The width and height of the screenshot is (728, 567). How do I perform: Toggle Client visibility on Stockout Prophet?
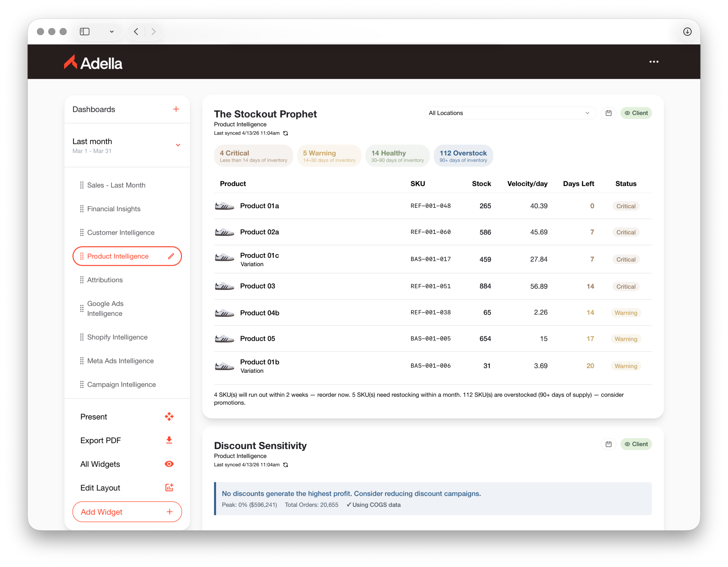tap(636, 113)
